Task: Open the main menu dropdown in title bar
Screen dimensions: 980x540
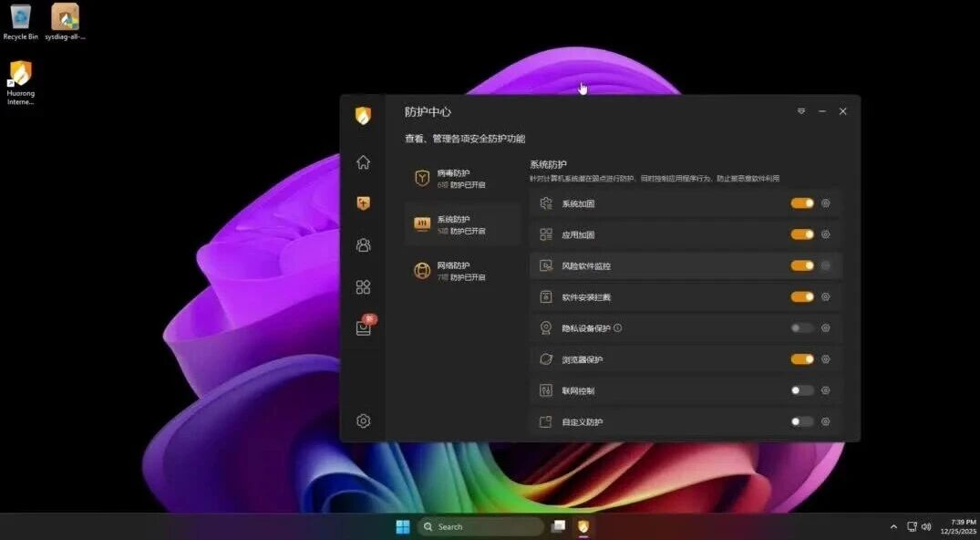Action: click(801, 111)
